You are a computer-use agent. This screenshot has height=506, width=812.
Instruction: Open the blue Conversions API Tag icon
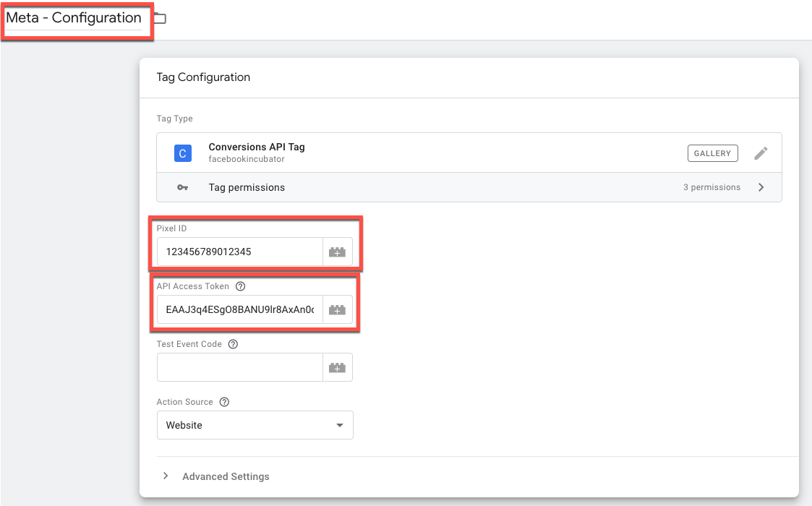[x=183, y=153]
